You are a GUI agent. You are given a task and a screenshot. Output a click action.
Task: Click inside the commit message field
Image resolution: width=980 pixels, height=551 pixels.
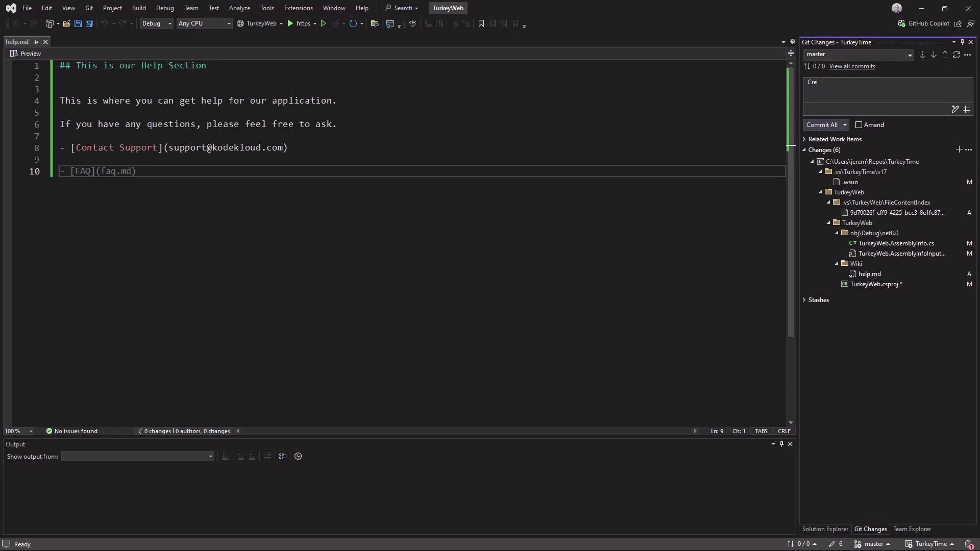point(887,90)
